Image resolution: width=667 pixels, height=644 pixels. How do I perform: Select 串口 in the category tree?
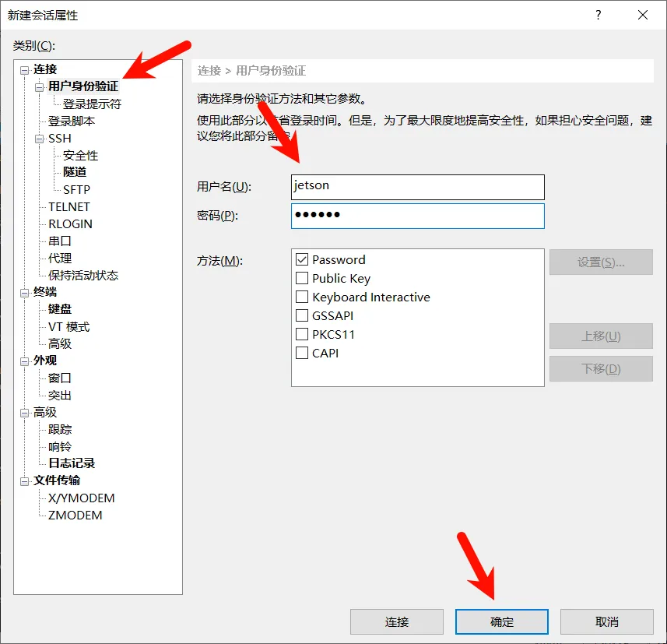pos(60,241)
